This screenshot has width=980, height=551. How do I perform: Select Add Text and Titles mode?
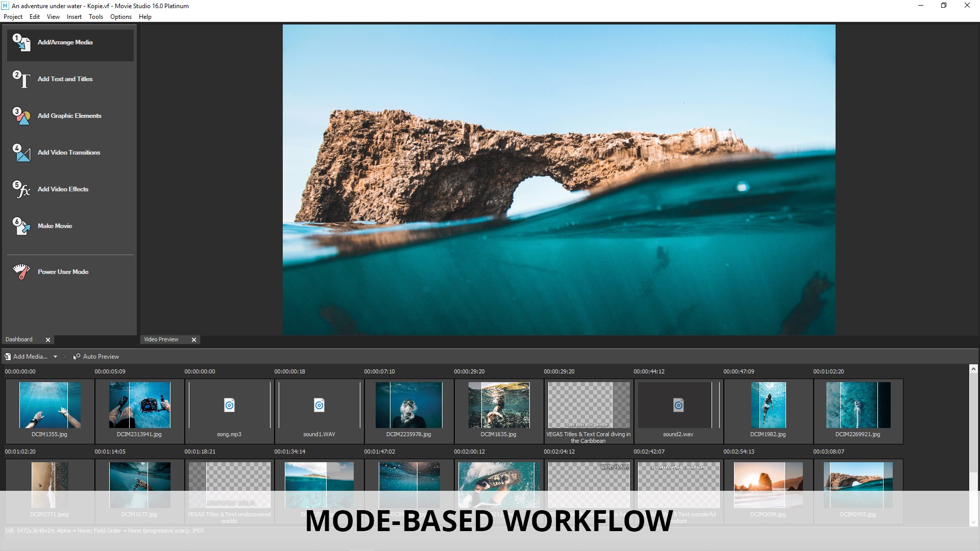(x=65, y=80)
